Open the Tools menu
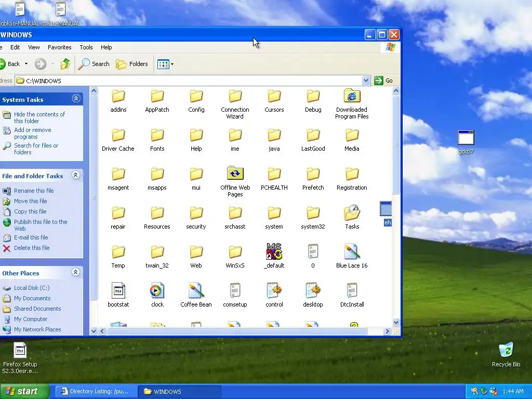 tap(86, 47)
